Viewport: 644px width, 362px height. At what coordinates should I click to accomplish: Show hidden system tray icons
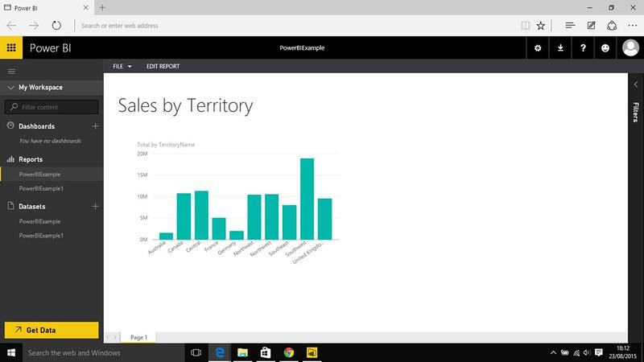[553, 352]
